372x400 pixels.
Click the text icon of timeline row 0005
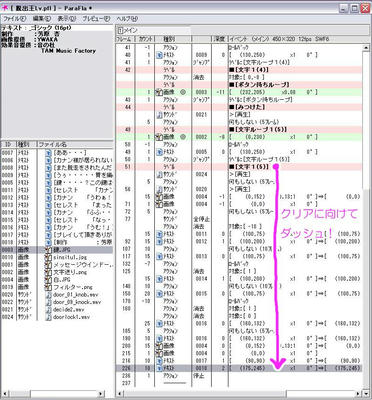[x=160, y=152]
